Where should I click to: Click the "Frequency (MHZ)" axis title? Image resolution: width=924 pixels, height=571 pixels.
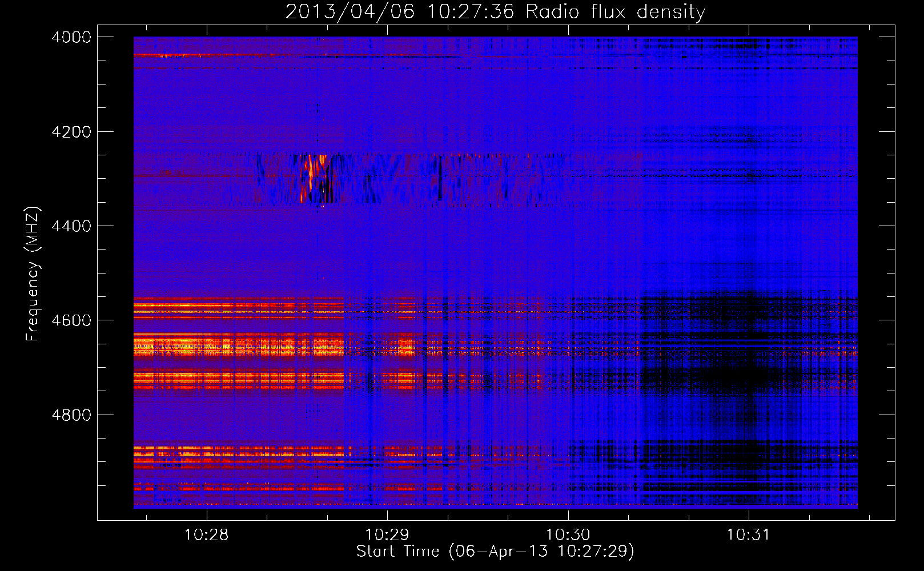(33, 274)
